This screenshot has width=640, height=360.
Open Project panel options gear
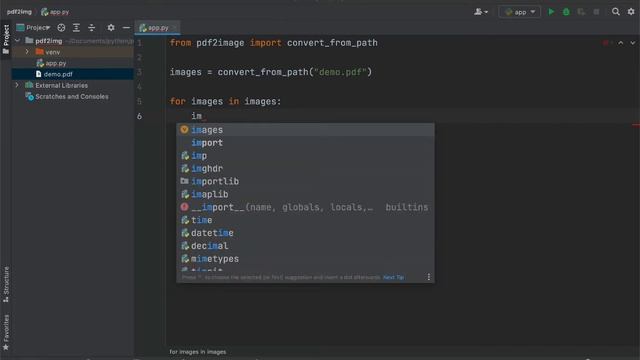[x=111, y=27]
